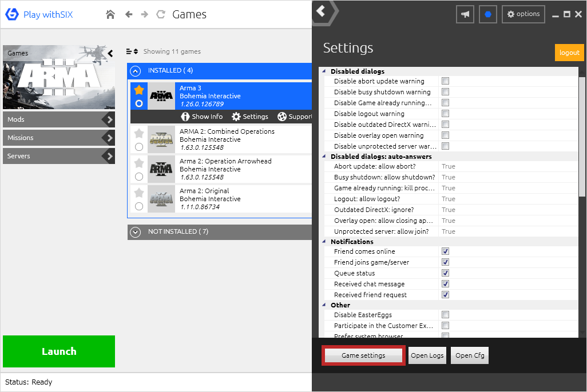Collapse the INSTALLED games group
587x392 pixels.
click(x=135, y=71)
